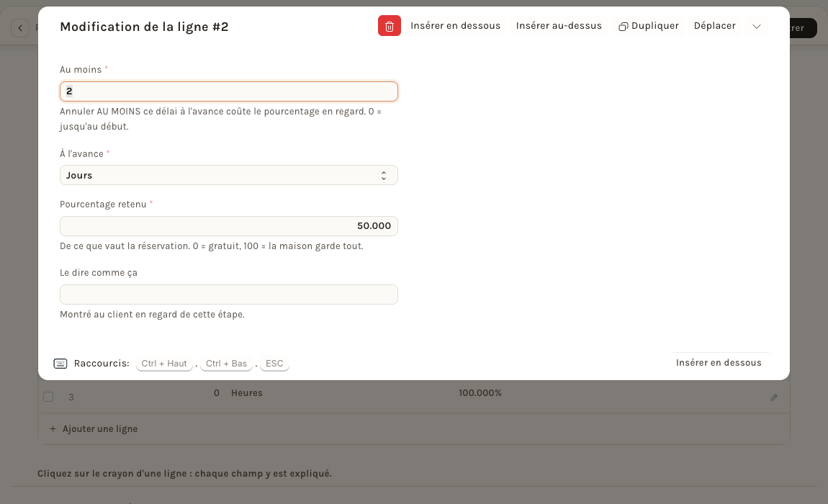The image size is (828, 504).
Task: Choose Insérer en dessous in header
Action: click(x=455, y=26)
